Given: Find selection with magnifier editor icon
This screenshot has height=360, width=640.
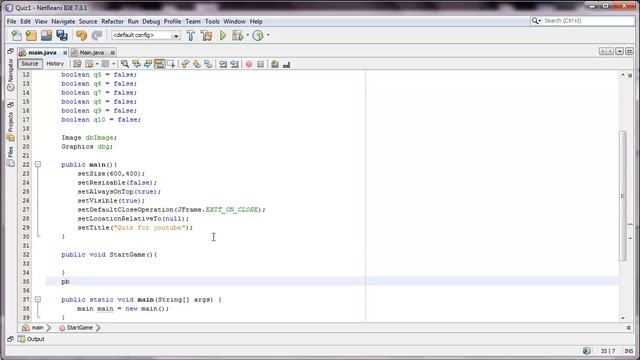Looking at the screenshot, I should [x=125, y=64].
